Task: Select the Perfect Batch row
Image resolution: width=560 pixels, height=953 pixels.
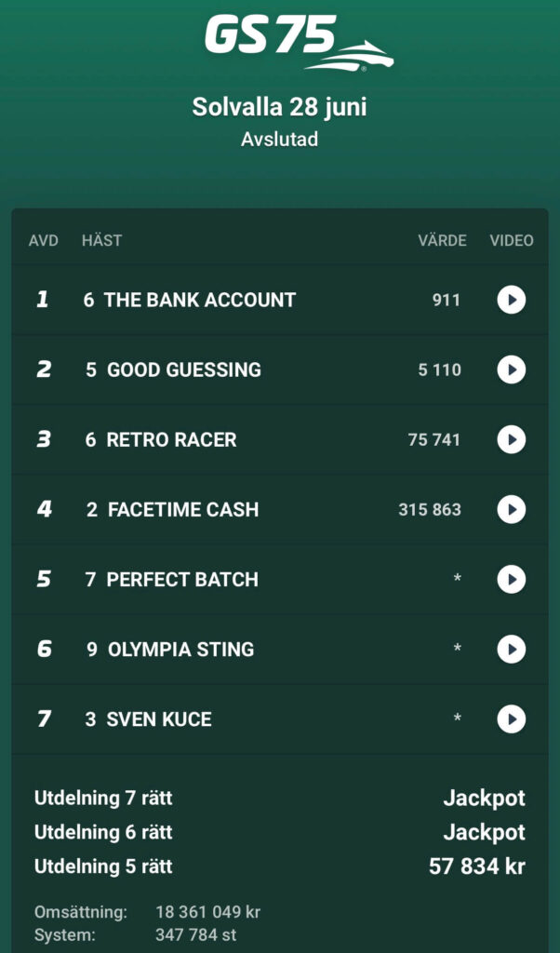Action: pyautogui.click(x=279, y=579)
